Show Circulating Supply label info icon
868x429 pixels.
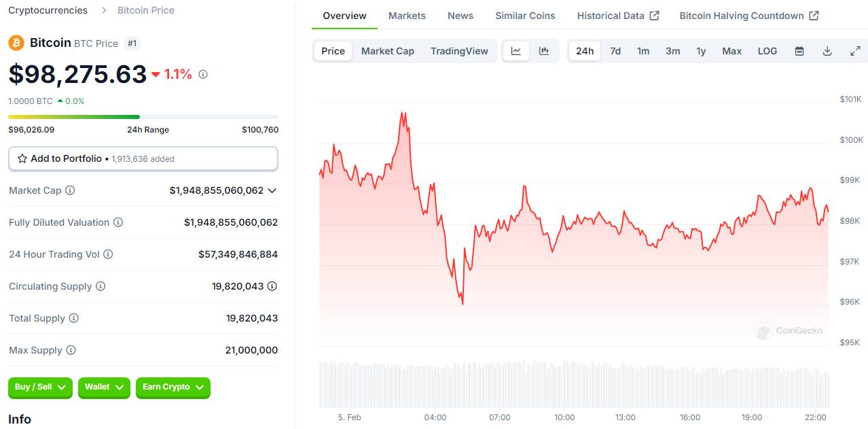(x=101, y=286)
